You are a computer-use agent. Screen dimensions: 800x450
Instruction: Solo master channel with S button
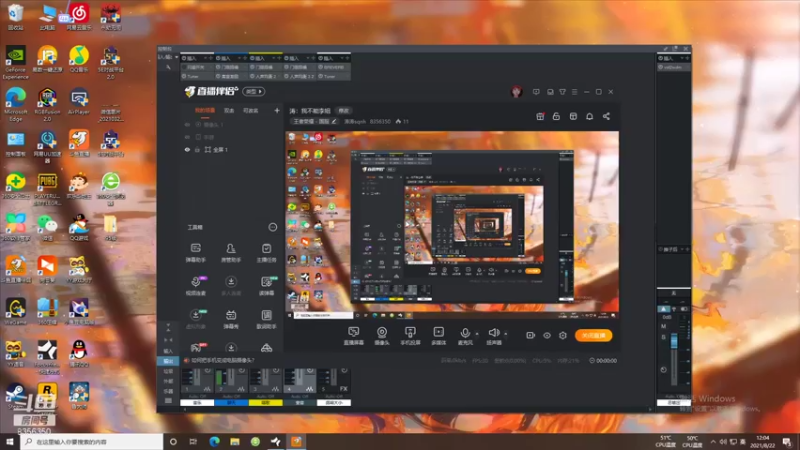tap(664, 337)
